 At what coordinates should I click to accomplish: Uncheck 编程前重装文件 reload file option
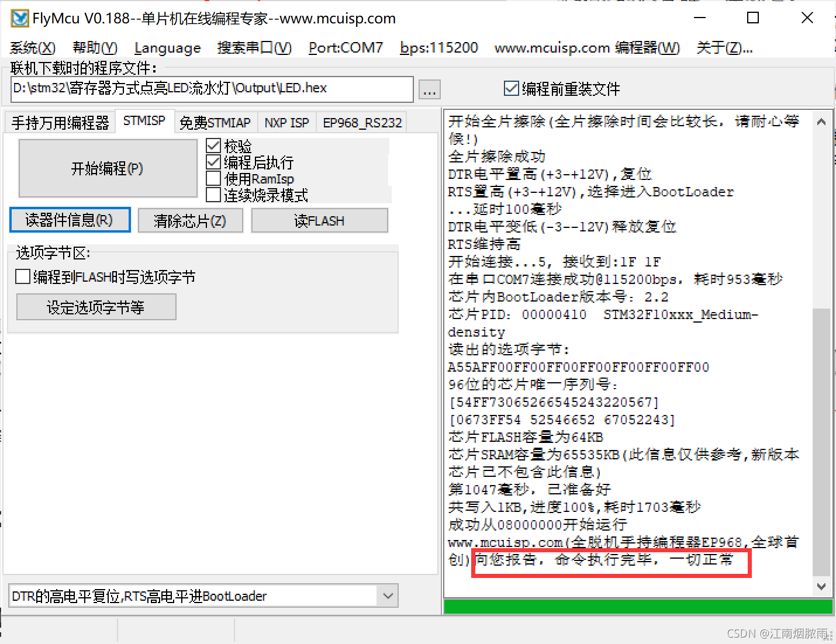511,88
